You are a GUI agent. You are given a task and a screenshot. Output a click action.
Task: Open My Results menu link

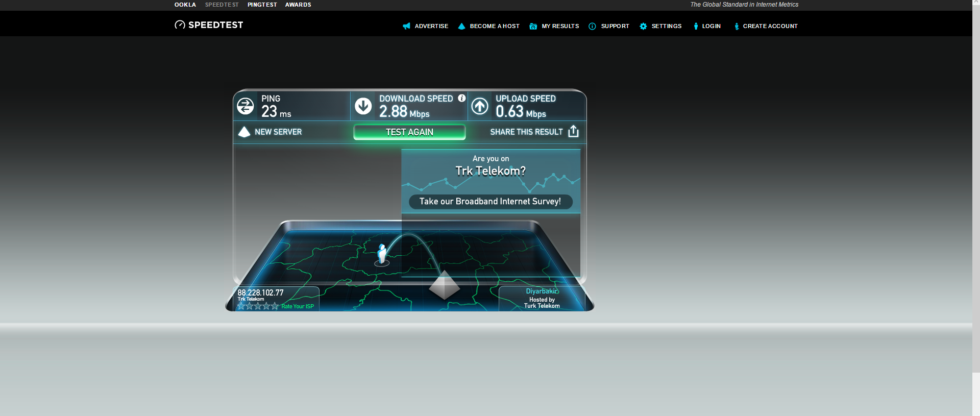point(560,26)
